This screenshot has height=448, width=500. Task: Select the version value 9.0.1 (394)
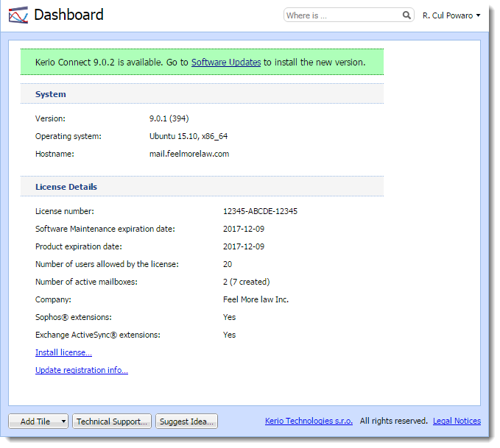pos(169,118)
